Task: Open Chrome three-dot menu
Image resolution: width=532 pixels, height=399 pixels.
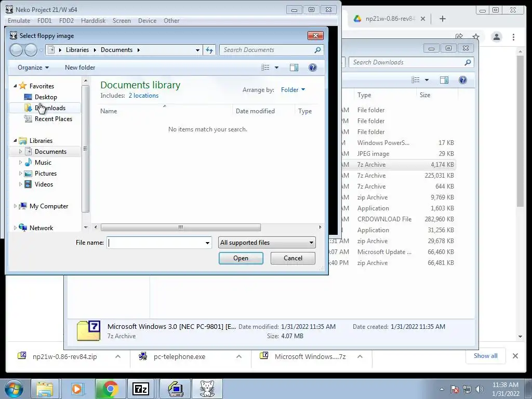Action: [513, 37]
